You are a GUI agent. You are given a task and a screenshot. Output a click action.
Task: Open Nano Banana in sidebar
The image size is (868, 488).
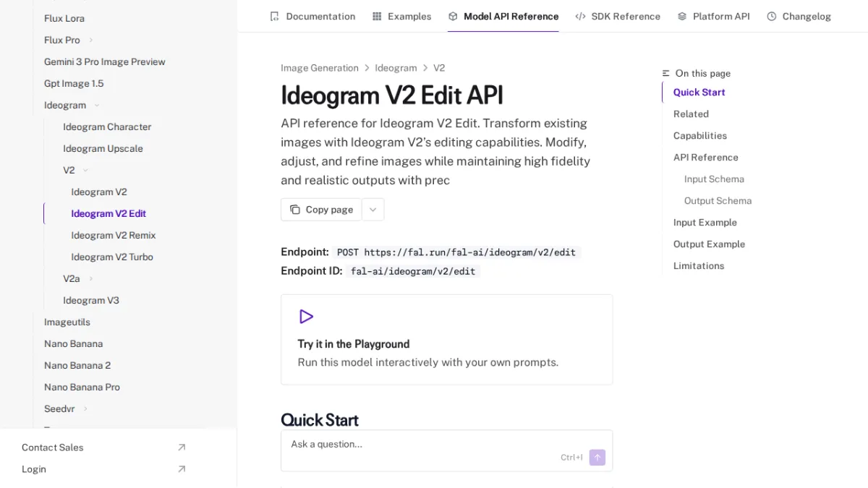[x=74, y=343]
